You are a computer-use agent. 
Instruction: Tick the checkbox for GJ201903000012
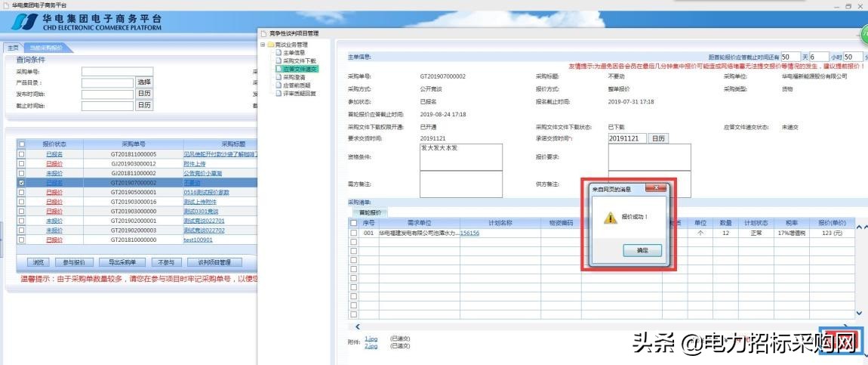click(22, 163)
